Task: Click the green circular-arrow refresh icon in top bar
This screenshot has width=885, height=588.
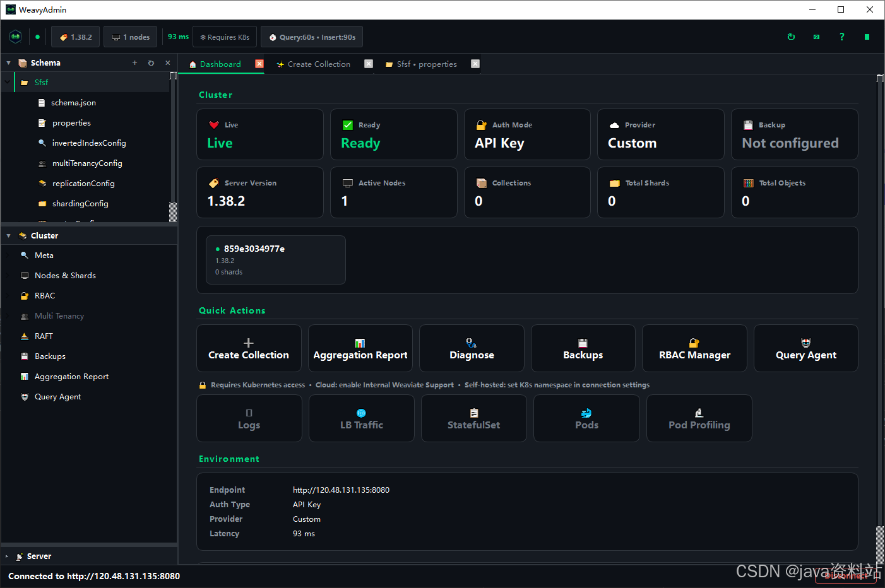Action: click(791, 37)
